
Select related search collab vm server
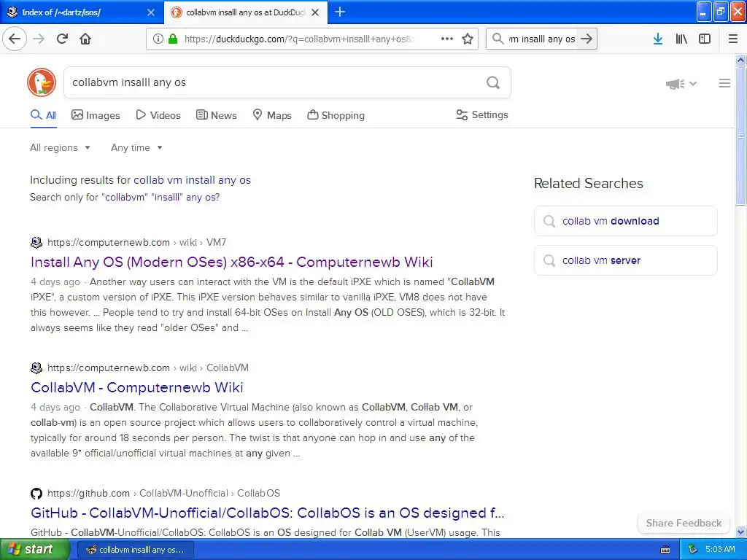[x=625, y=260]
